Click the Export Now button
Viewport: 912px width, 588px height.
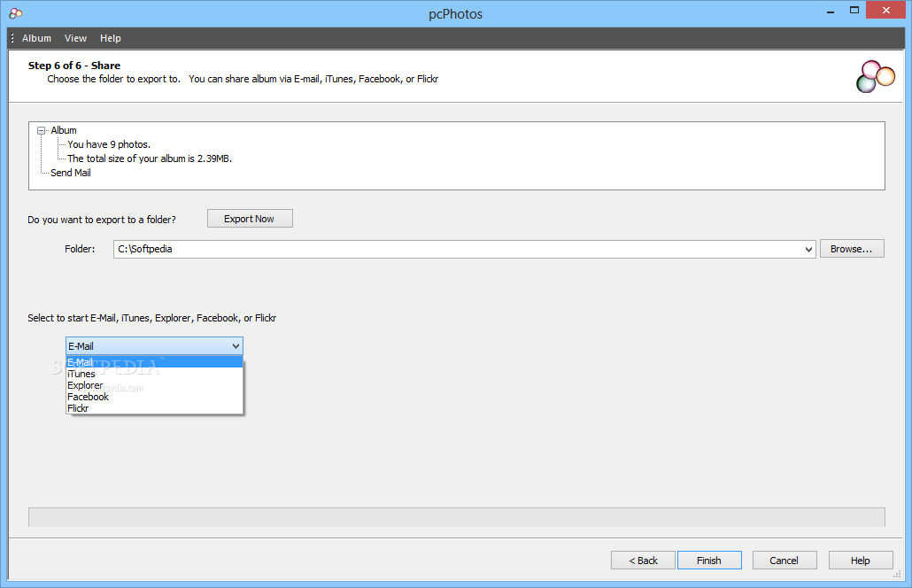point(250,219)
